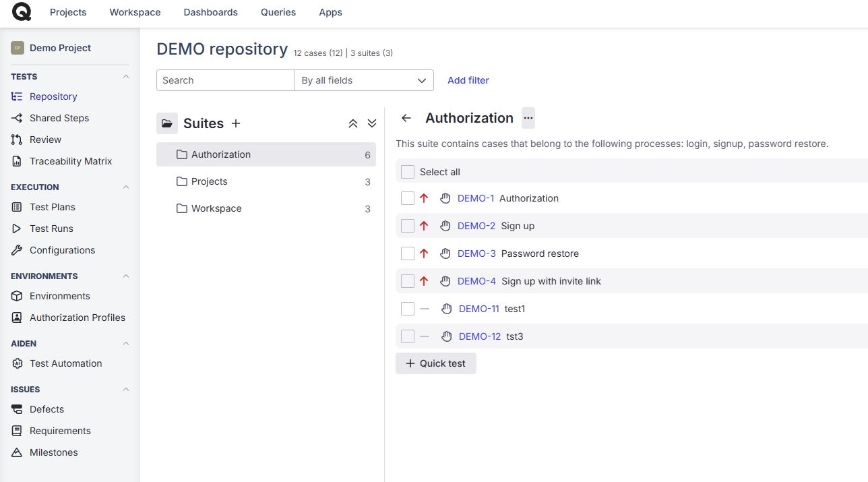
Task: Open the Projects top menu
Action: click(x=68, y=12)
